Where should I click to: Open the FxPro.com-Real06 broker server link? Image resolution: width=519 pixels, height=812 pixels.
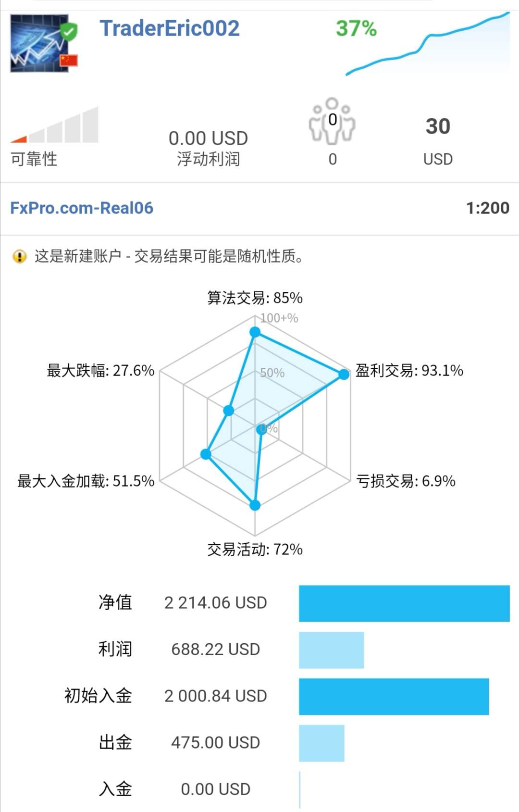(82, 208)
